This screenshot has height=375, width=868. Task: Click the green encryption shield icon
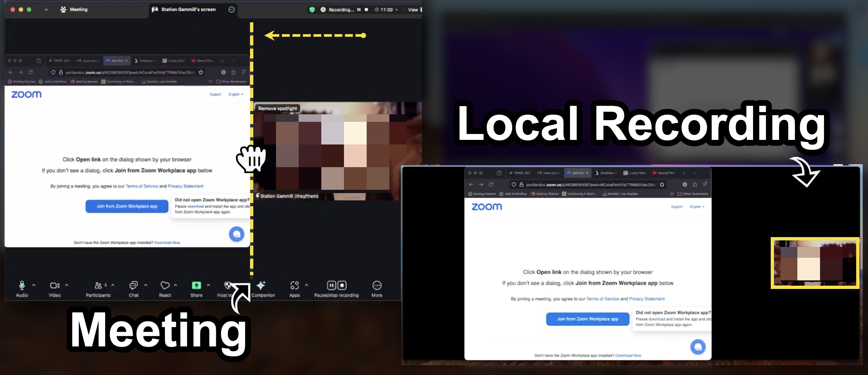312,10
